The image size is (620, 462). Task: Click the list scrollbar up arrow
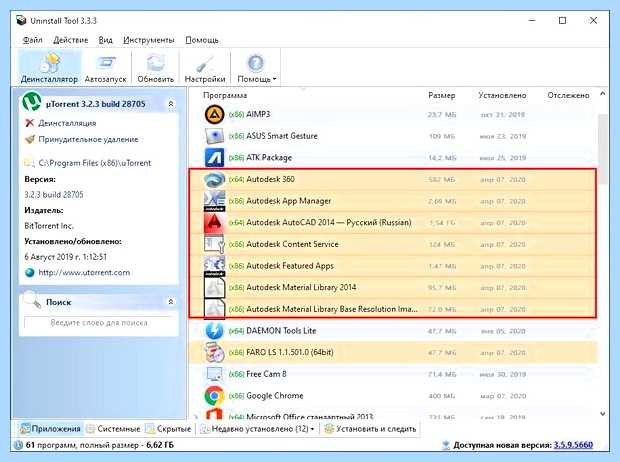point(603,94)
